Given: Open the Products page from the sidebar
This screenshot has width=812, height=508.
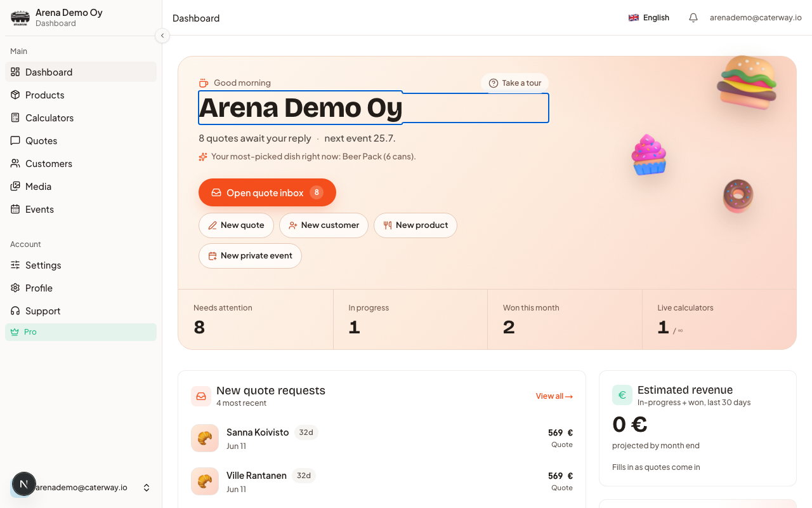Looking at the screenshot, I should tap(81, 95).
